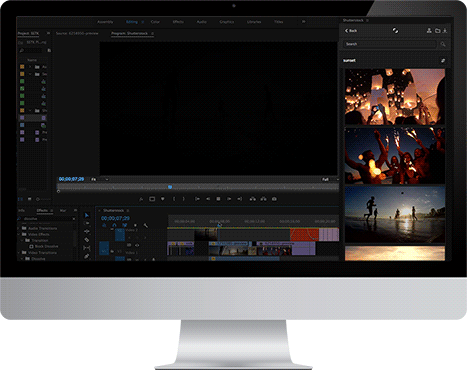The image size is (467, 370).
Task: Expand the first folder in Project list
Action: coord(30,67)
